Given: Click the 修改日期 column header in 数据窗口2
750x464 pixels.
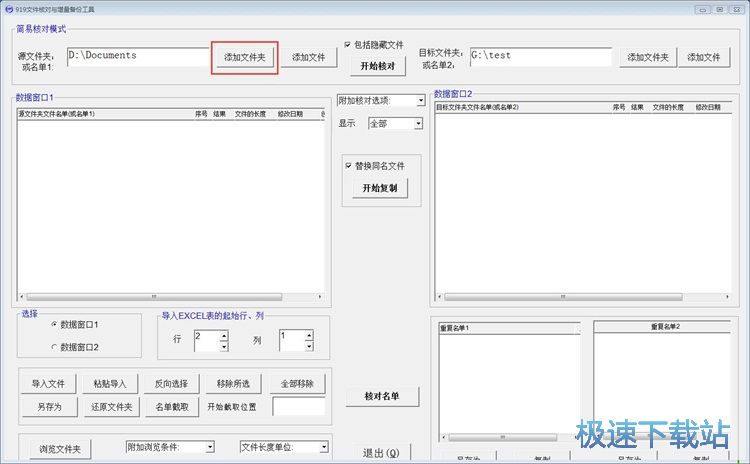Looking at the screenshot, I should pyautogui.click(x=708, y=107).
